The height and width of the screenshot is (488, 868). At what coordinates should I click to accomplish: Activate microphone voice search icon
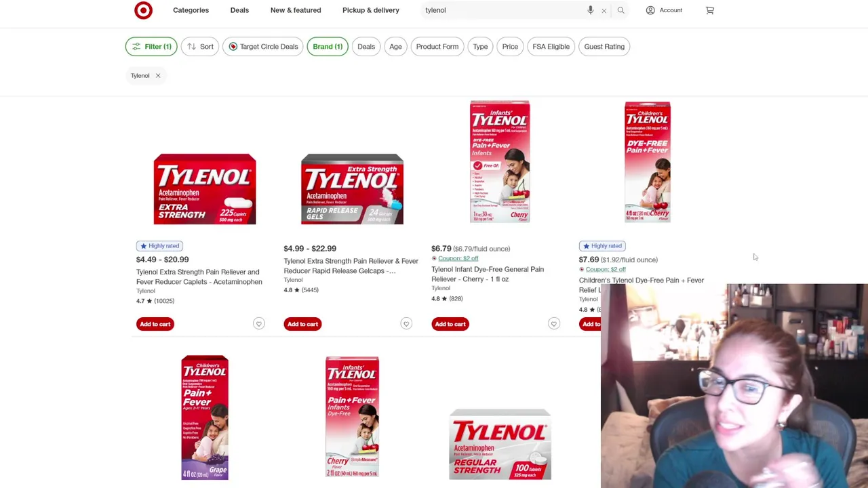(590, 10)
